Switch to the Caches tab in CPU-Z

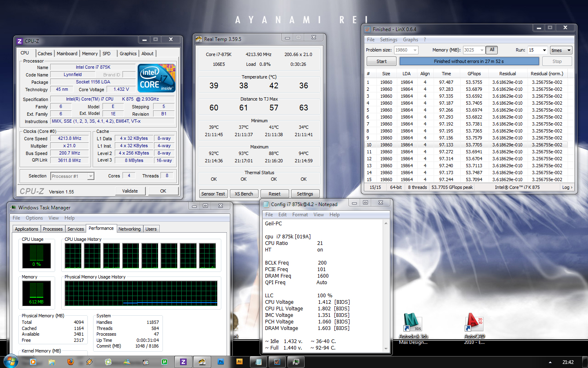[45, 54]
